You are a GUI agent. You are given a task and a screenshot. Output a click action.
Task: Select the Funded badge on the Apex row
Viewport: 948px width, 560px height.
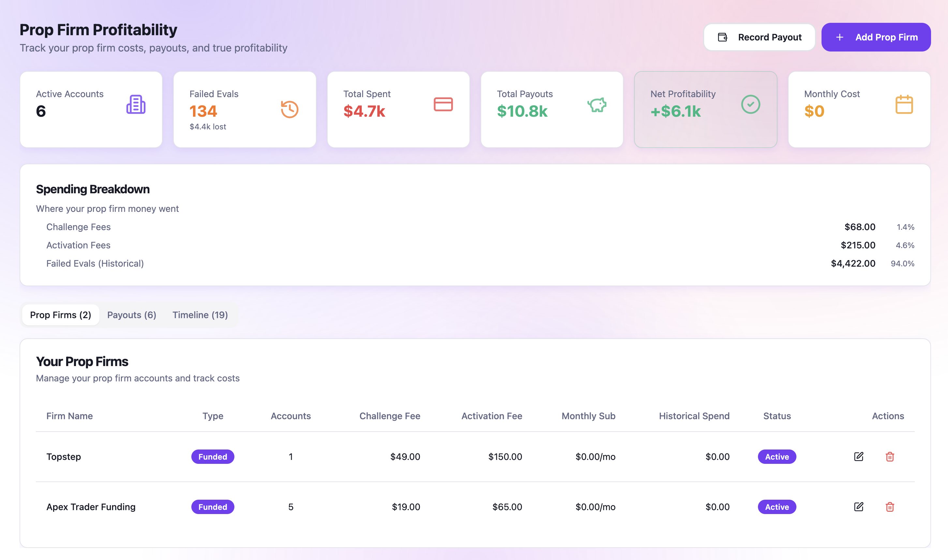coord(213,507)
